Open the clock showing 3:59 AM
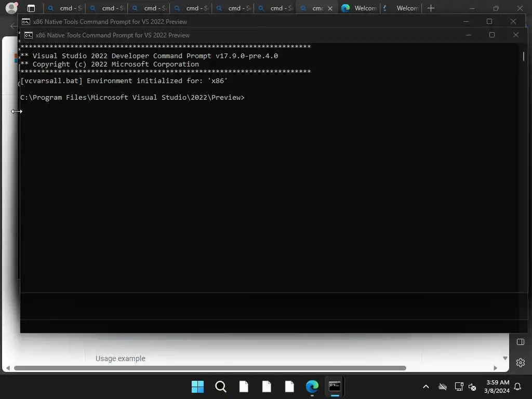The width and height of the screenshot is (532, 399). pos(497,387)
